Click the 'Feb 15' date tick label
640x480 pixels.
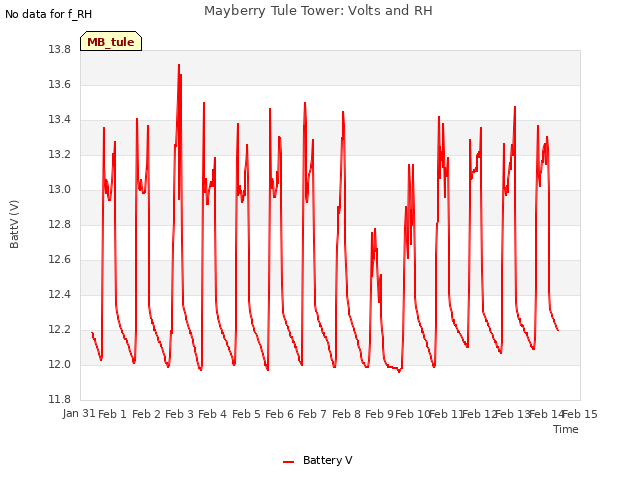[580, 414]
